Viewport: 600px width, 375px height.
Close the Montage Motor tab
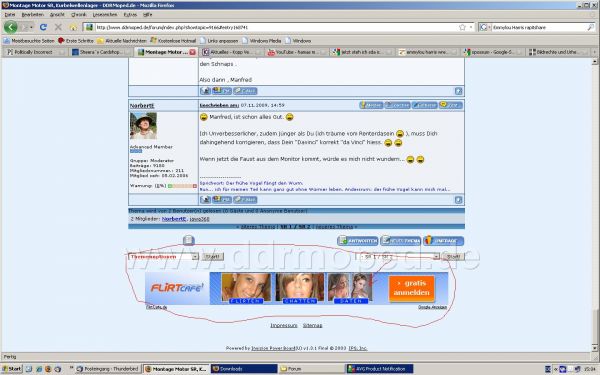tap(192, 52)
